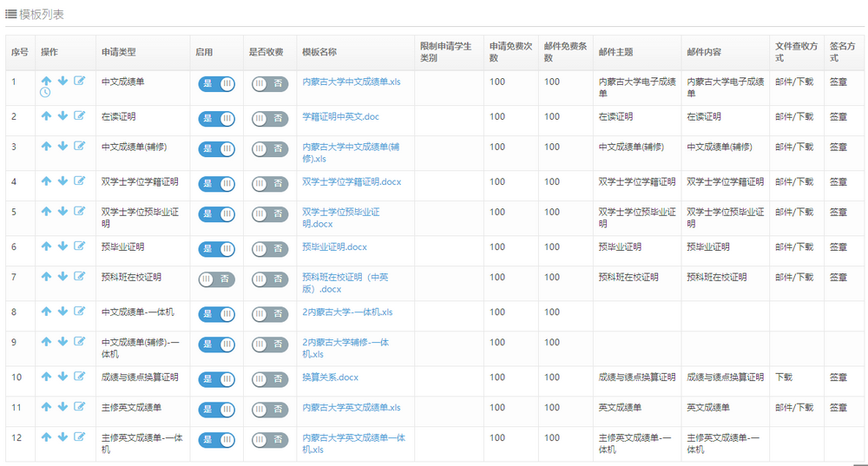Edit 双学士学位学籍证明 row

(80, 181)
